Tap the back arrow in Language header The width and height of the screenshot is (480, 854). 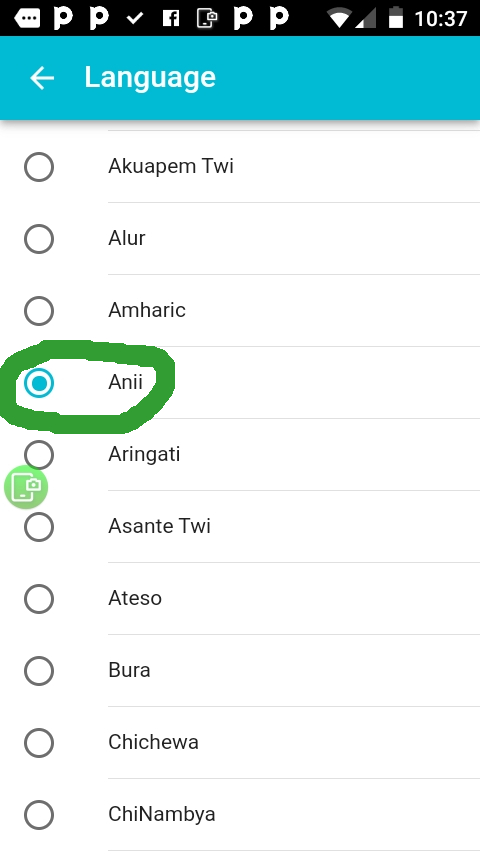(x=42, y=78)
